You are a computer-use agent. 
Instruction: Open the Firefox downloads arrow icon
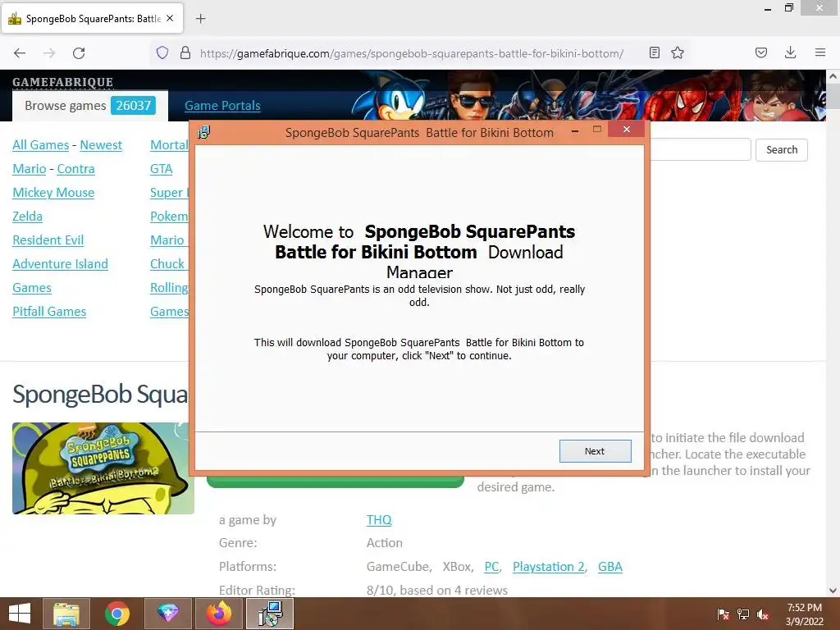[790, 52]
